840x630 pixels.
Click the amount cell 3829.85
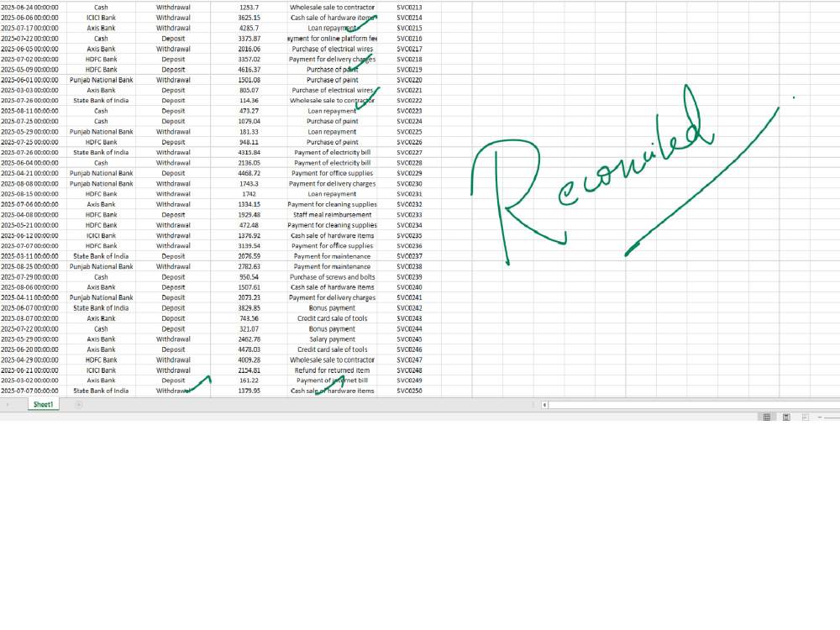tap(249, 308)
